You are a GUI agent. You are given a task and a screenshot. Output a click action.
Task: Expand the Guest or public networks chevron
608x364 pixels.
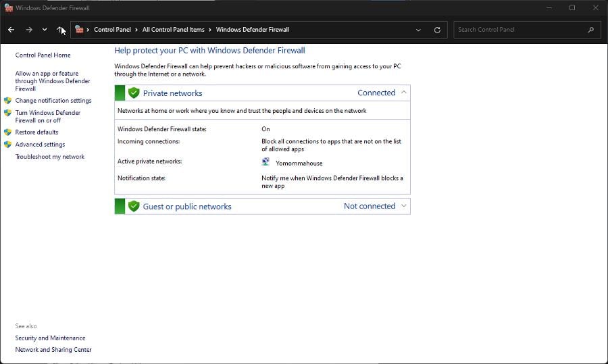pos(404,206)
